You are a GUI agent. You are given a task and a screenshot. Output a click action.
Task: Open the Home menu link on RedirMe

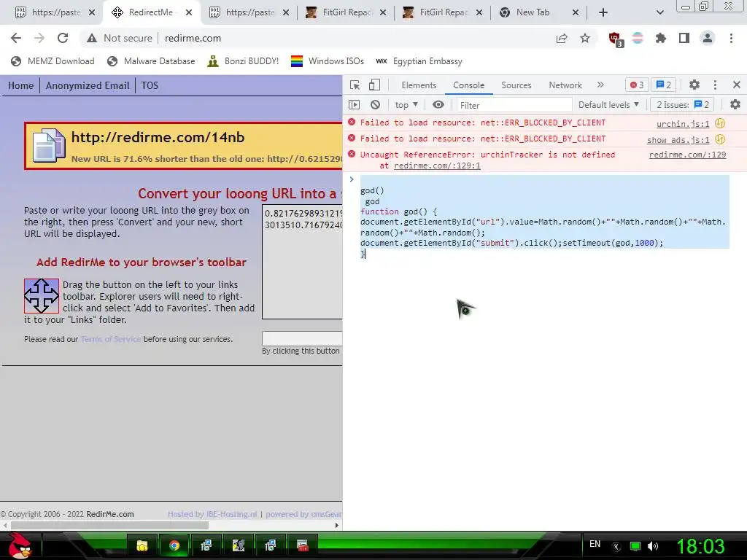(x=21, y=86)
